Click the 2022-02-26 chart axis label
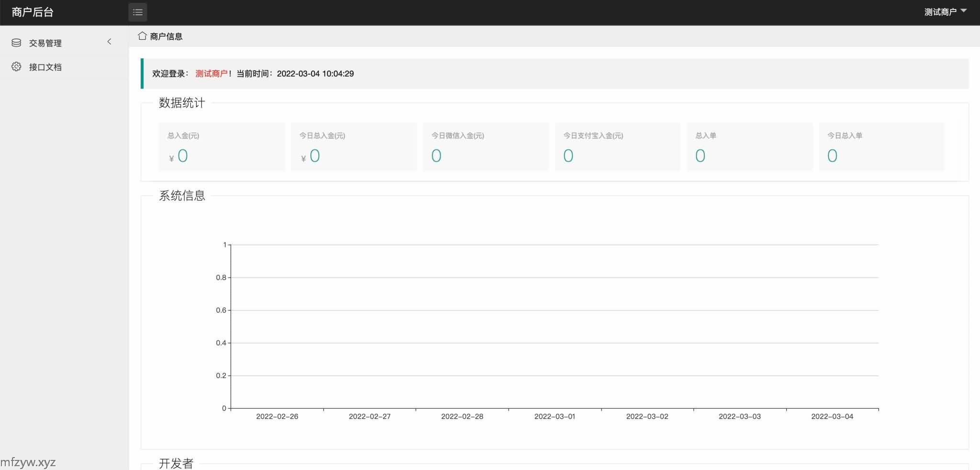 (277, 416)
